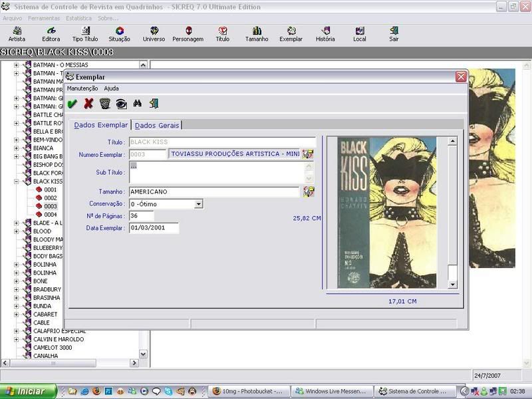This screenshot has height=399, width=532.
Task: Cancel with the red X icon
Action: [x=88, y=104]
